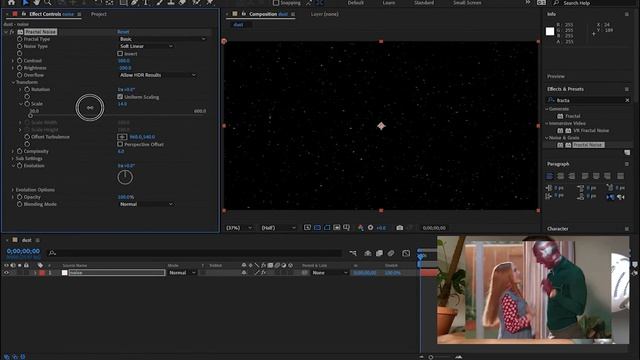
Task: Select the Puppet Pin tool
Action: (x=210, y=2)
